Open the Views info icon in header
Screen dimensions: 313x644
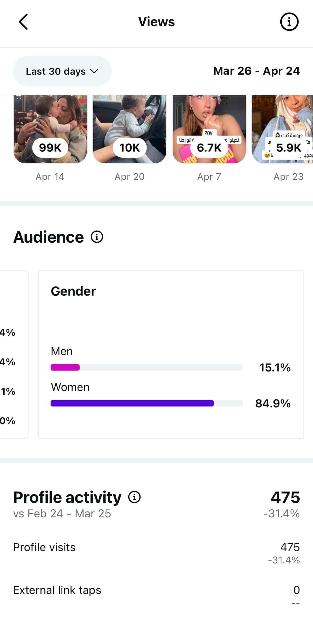289,22
